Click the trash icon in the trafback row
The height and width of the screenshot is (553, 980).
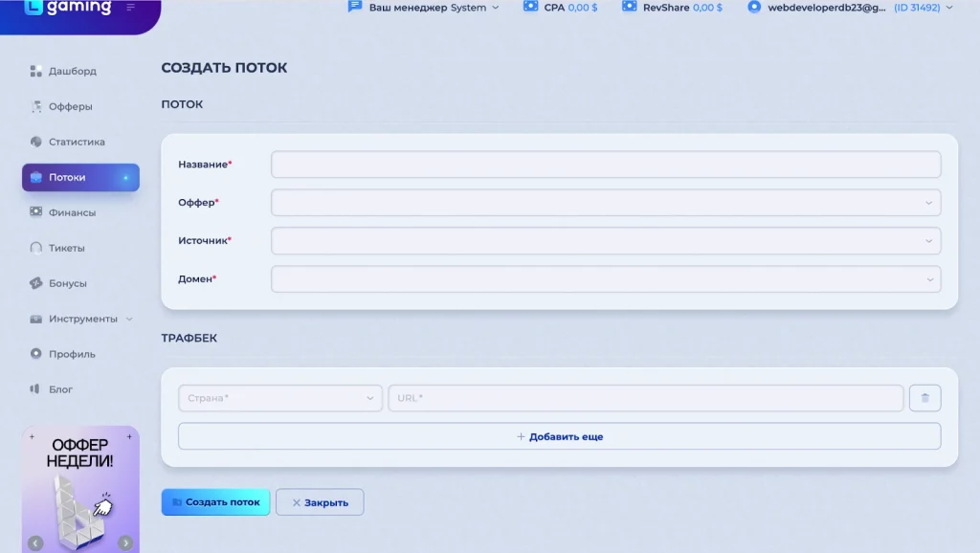pyautogui.click(x=925, y=398)
